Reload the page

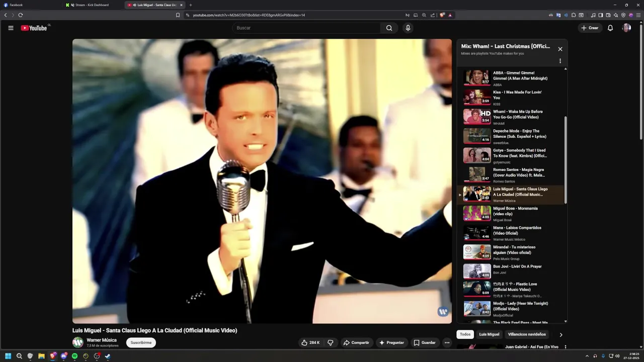(21, 15)
